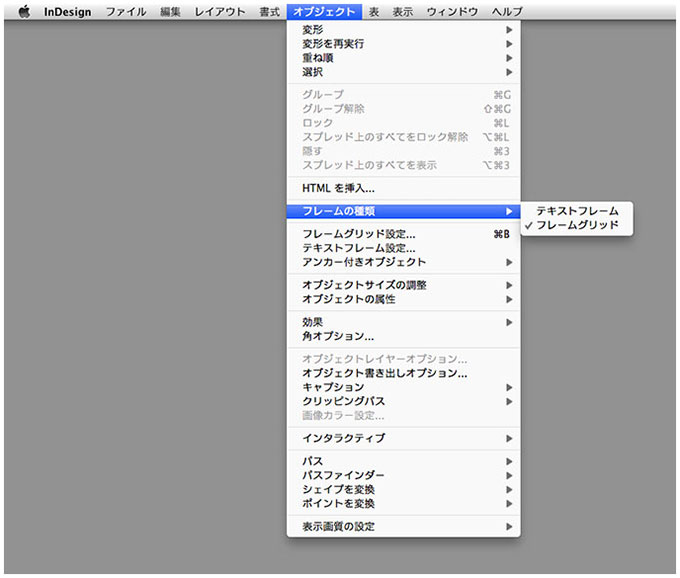Choose HTML を挿入... menu item
Viewport: 680px width, 578px height.
(403, 188)
